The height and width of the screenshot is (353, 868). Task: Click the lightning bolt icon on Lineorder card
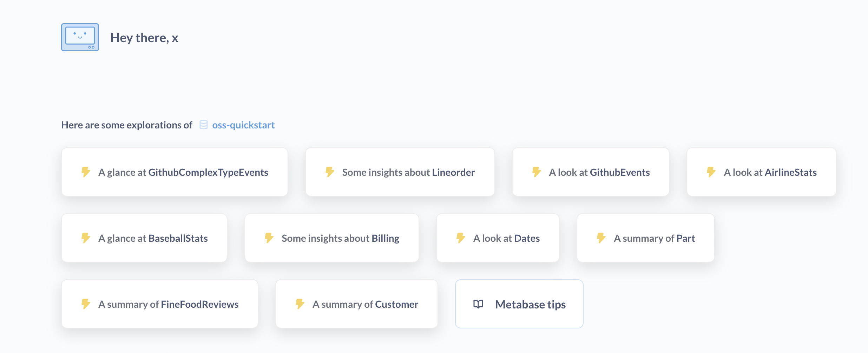coord(329,172)
